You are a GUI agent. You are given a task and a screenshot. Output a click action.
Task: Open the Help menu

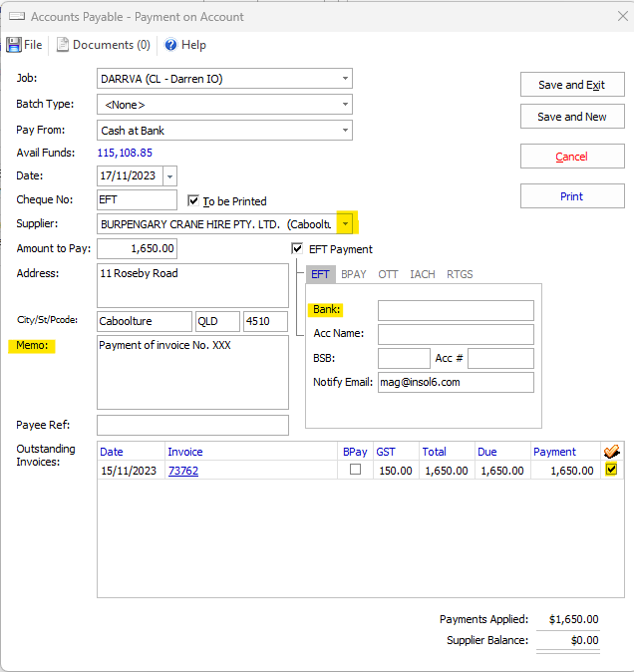(185, 45)
